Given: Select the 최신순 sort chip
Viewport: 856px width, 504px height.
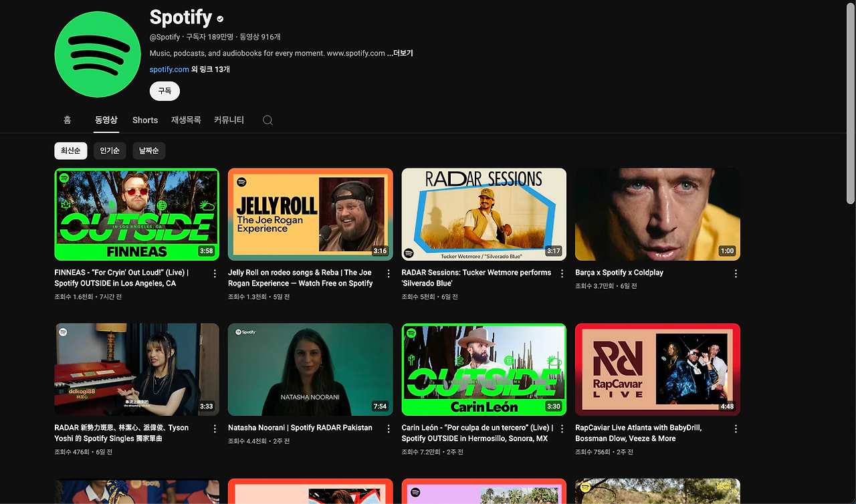Looking at the screenshot, I should click(71, 151).
